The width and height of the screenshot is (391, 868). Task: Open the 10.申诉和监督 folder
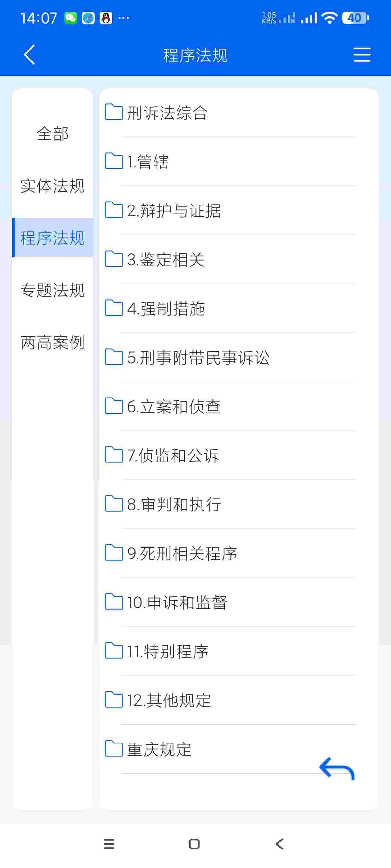[x=231, y=602]
